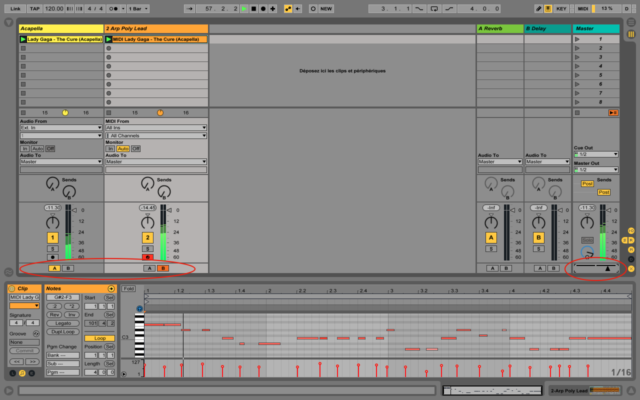
Task: Click the Rev button in Notes
Action: [54, 315]
